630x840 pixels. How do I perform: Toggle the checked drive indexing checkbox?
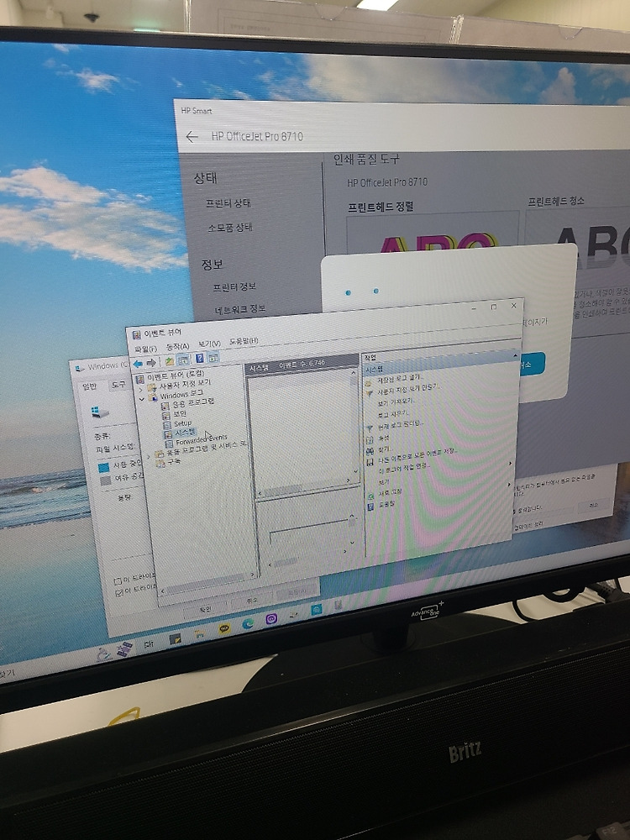pyautogui.click(x=119, y=592)
